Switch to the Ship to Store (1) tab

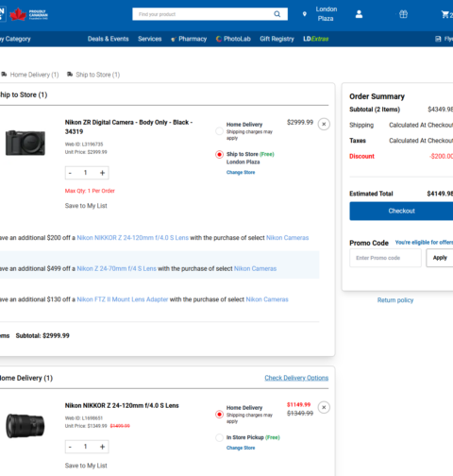93,75
